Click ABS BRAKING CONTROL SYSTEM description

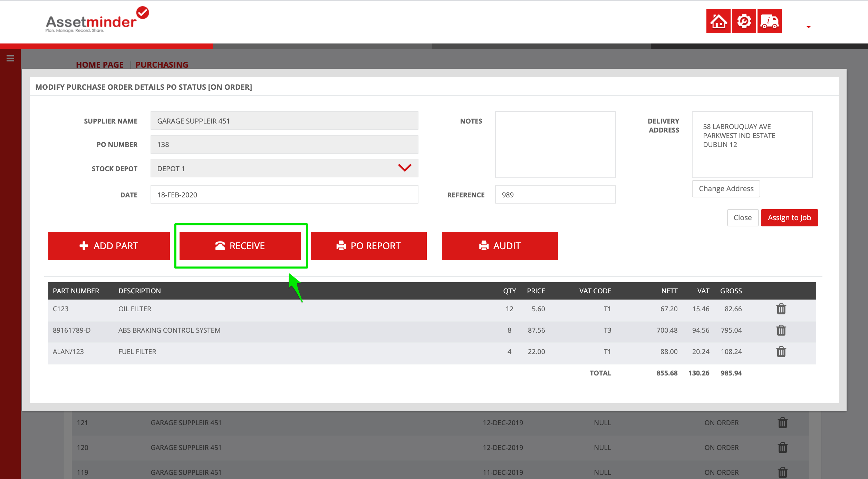point(169,330)
